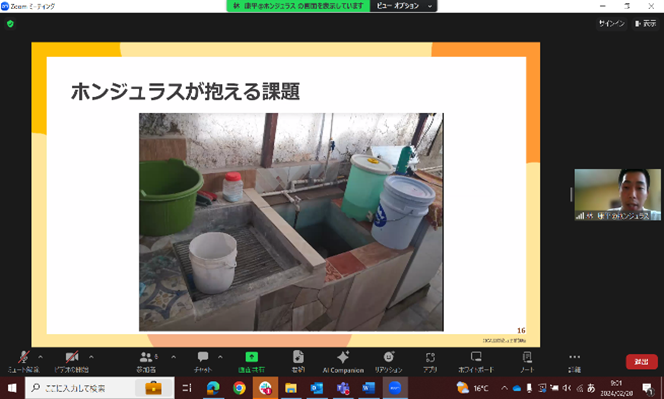The image size is (664, 399).
Task: Click the OneDrive cloud tray icon
Action: 517,388
